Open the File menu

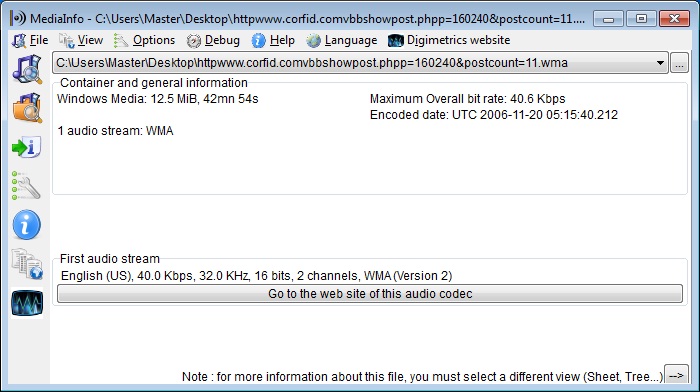pyautogui.click(x=30, y=40)
